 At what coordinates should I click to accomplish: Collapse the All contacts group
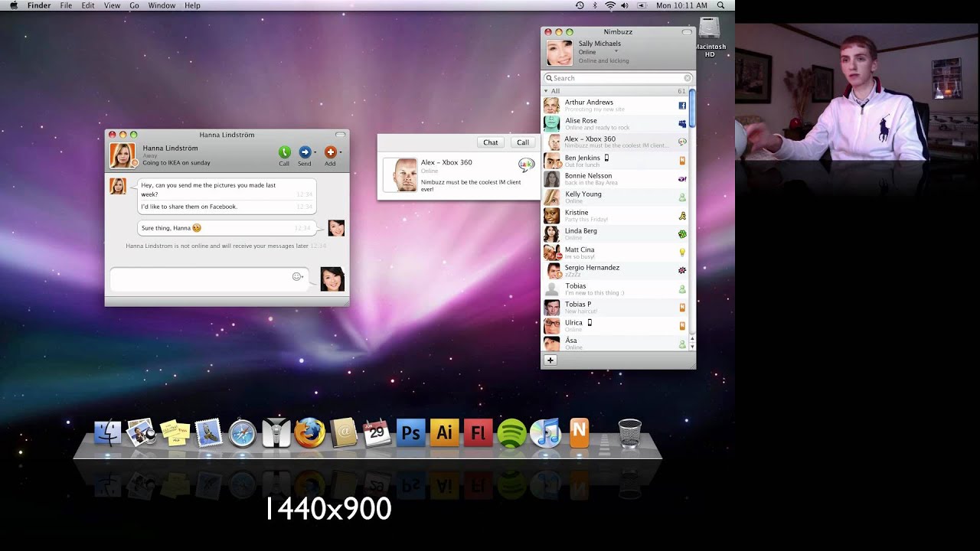pos(546,91)
